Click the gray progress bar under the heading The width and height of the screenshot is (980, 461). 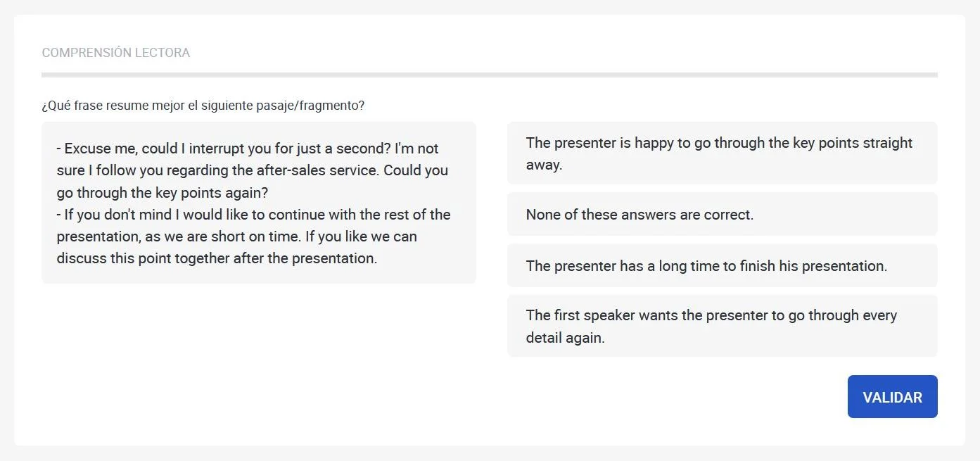pos(489,75)
